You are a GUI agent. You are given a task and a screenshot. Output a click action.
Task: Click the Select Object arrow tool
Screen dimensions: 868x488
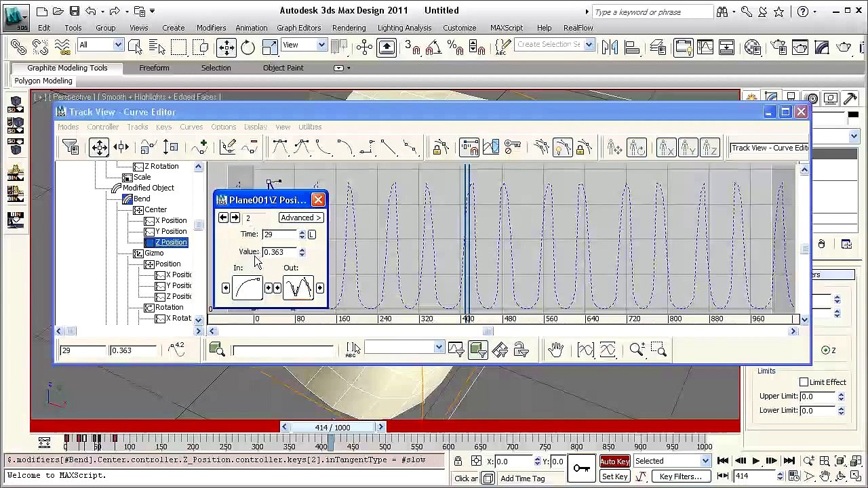click(135, 47)
